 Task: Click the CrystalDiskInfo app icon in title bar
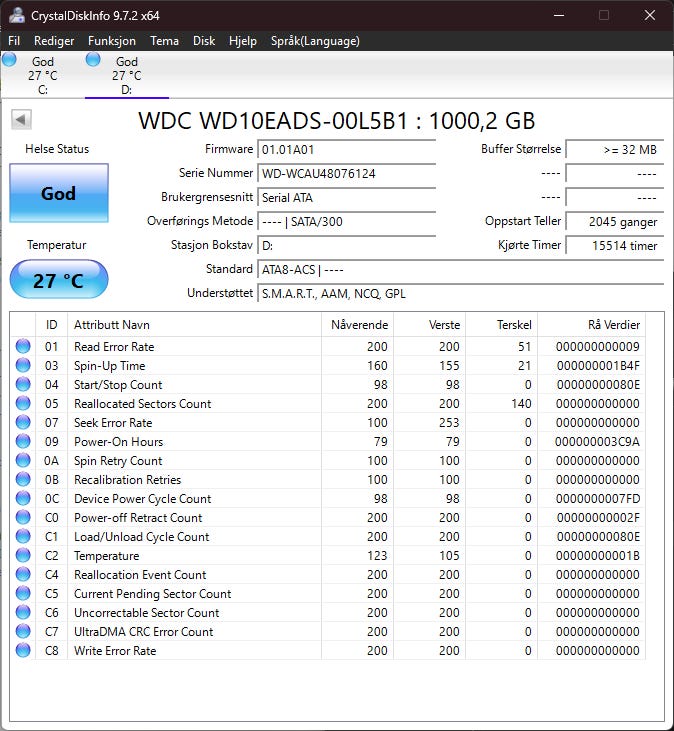point(17,15)
